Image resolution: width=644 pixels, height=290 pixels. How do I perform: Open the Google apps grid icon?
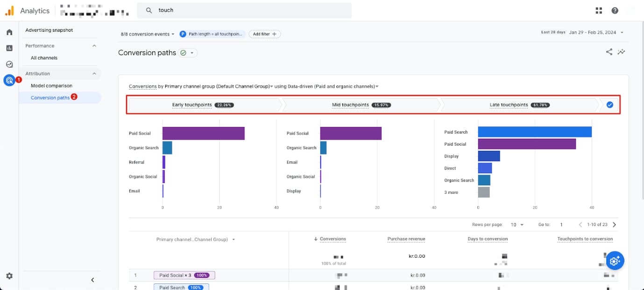point(599,10)
